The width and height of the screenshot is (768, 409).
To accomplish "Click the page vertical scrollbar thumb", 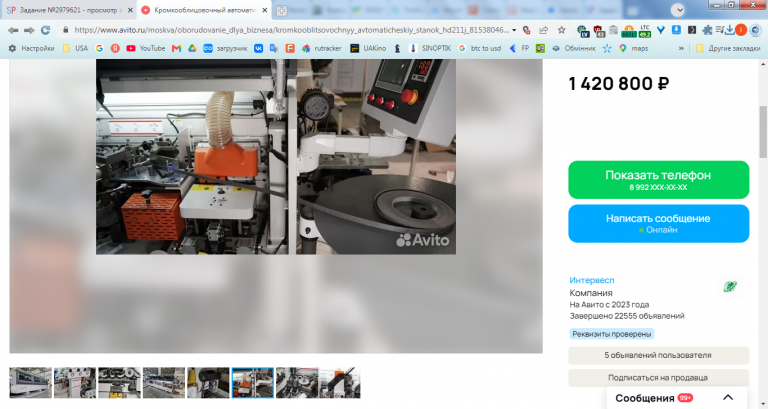I will [763, 131].
